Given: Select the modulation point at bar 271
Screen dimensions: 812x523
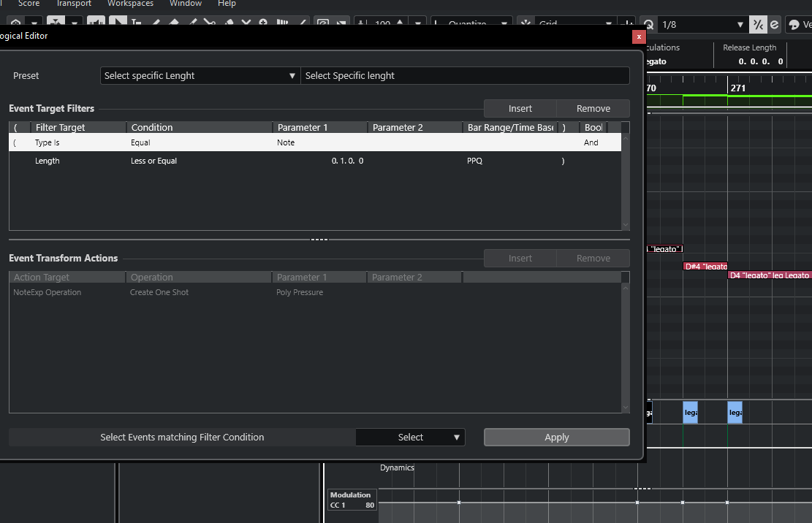Looking at the screenshot, I should 727,503.
